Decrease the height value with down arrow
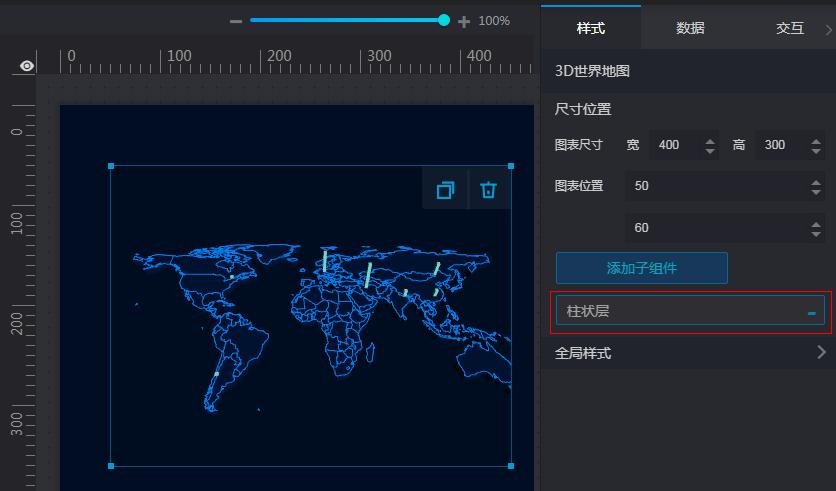Screen dimensions: 836x491 click(816, 151)
